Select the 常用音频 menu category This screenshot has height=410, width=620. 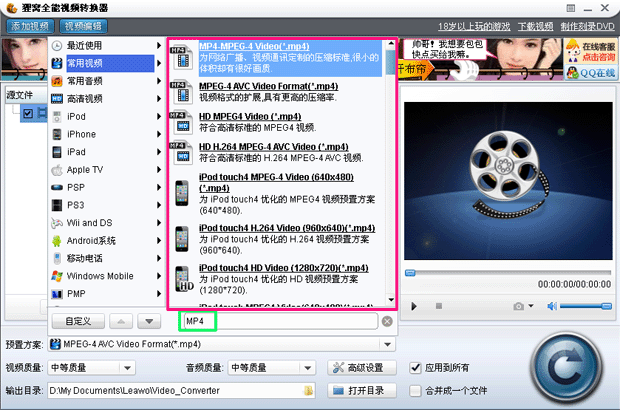pos(107,81)
